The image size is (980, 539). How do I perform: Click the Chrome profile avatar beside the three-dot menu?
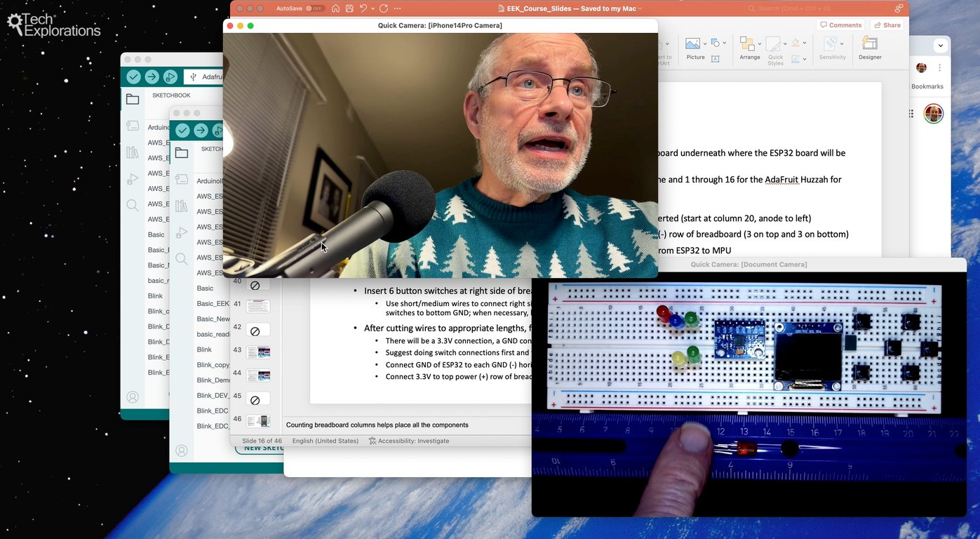coord(922,68)
